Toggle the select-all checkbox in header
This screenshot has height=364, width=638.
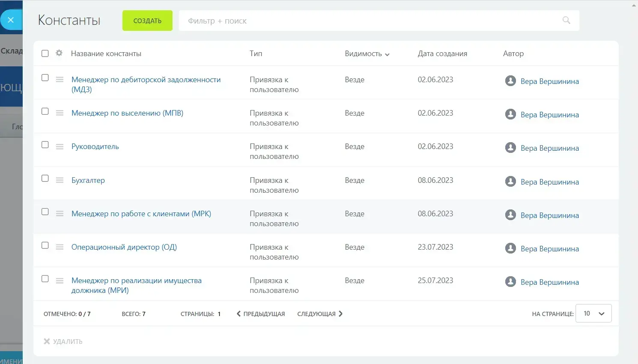(45, 54)
